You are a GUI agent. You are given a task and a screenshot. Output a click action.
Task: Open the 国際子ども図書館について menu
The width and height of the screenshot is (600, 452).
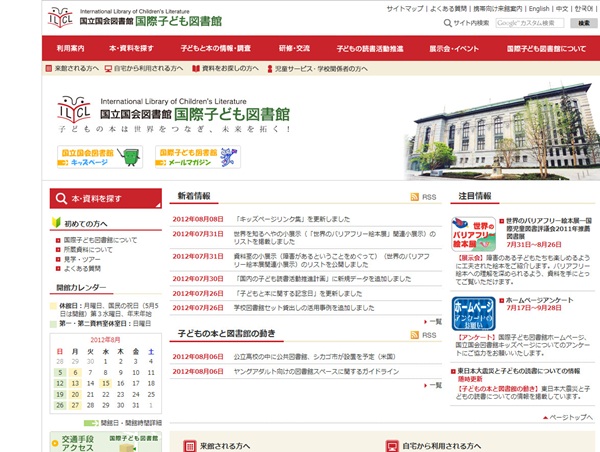click(546, 48)
